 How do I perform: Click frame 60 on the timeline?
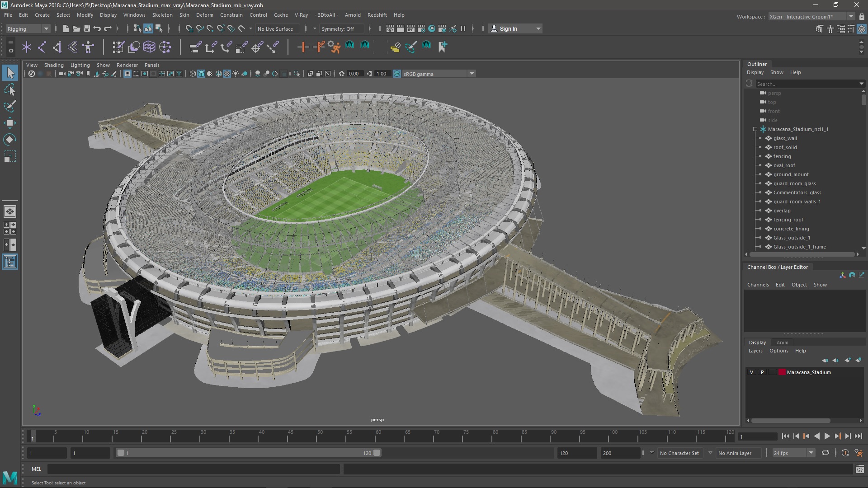378,436
